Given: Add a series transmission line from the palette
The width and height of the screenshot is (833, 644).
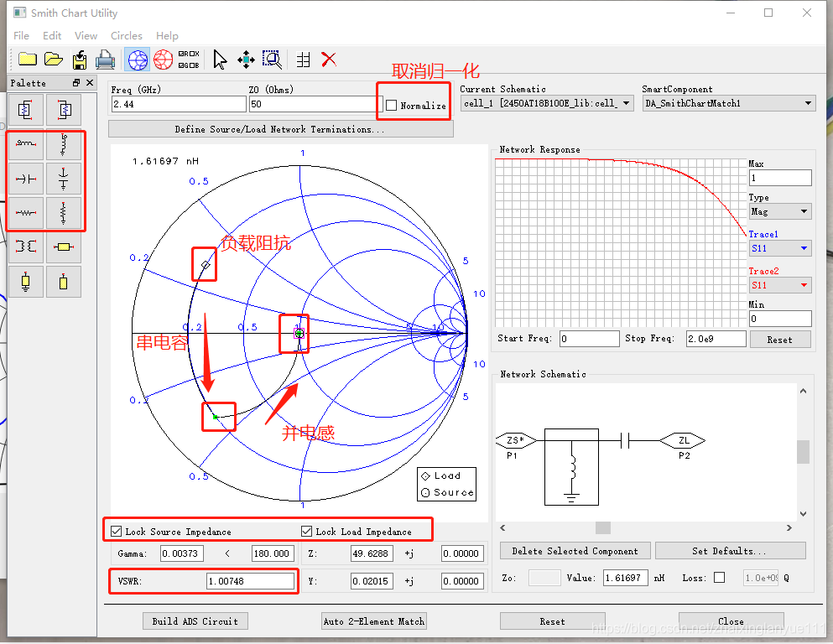Looking at the screenshot, I should tap(64, 247).
